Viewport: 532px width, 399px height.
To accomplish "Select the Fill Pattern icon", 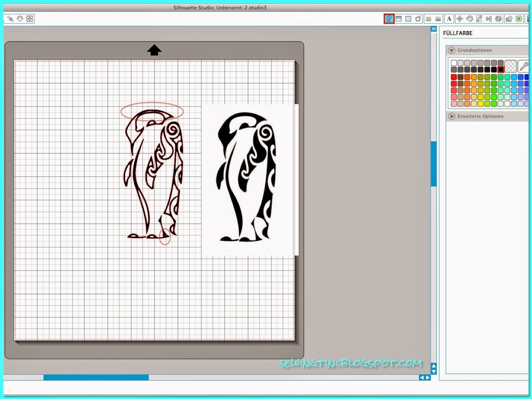I will [x=409, y=19].
